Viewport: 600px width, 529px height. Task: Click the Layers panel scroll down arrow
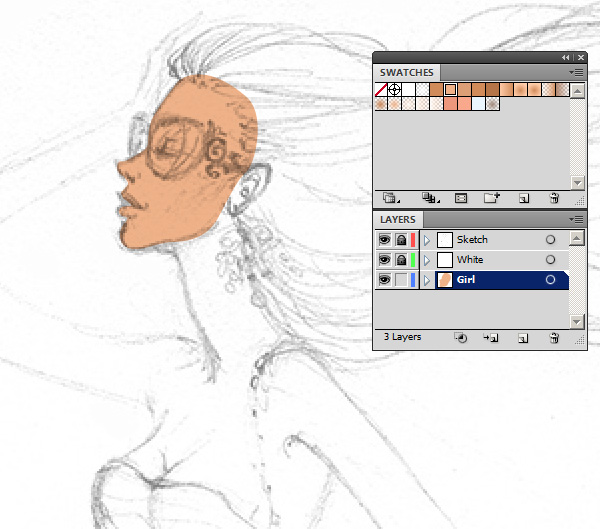coord(576,322)
